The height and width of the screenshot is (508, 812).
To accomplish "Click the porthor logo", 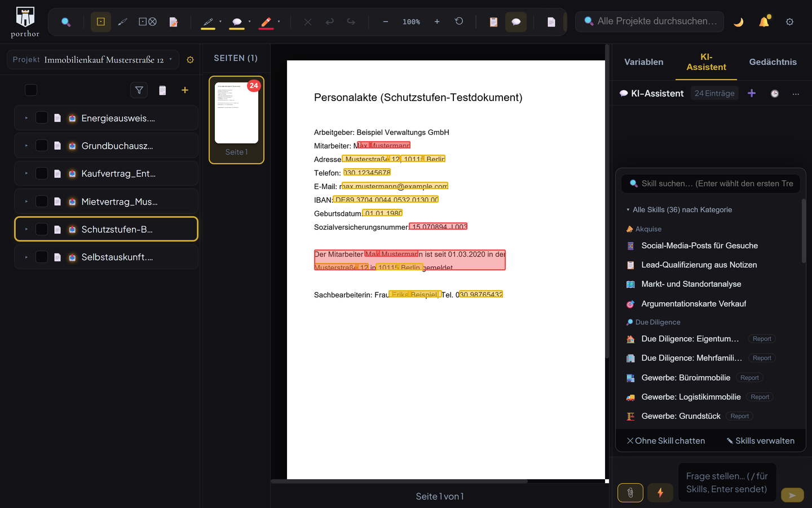I will click(25, 22).
